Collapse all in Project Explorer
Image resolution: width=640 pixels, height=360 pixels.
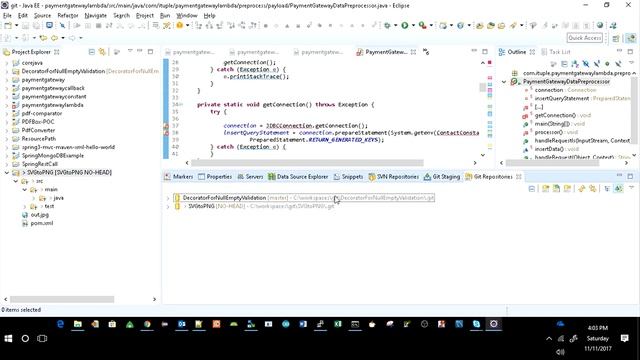tap(91, 52)
